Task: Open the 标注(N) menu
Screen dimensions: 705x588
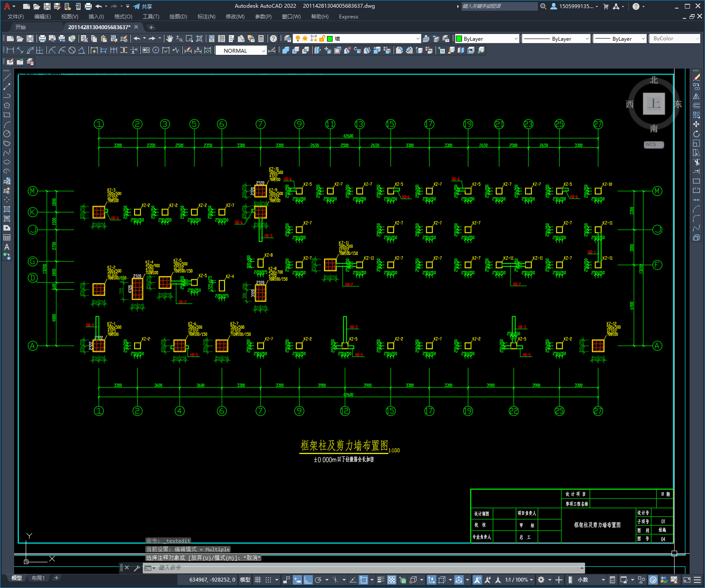Action: coord(206,17)
